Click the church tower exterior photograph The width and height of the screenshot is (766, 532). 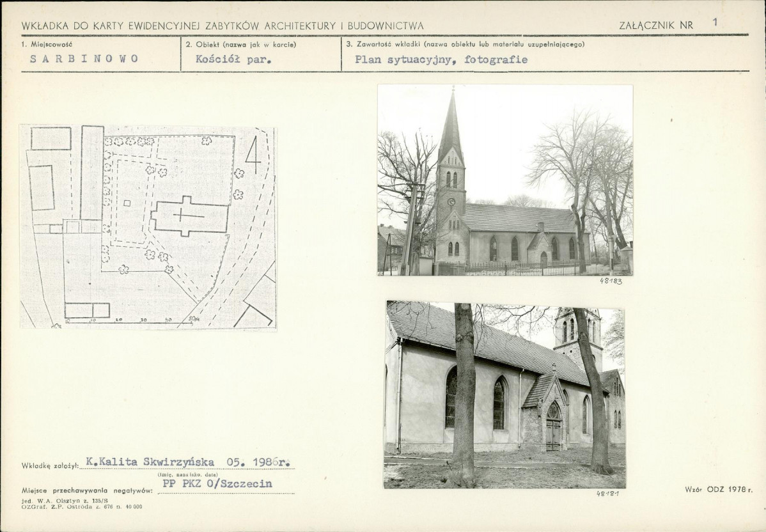click(x=505, y=180)
